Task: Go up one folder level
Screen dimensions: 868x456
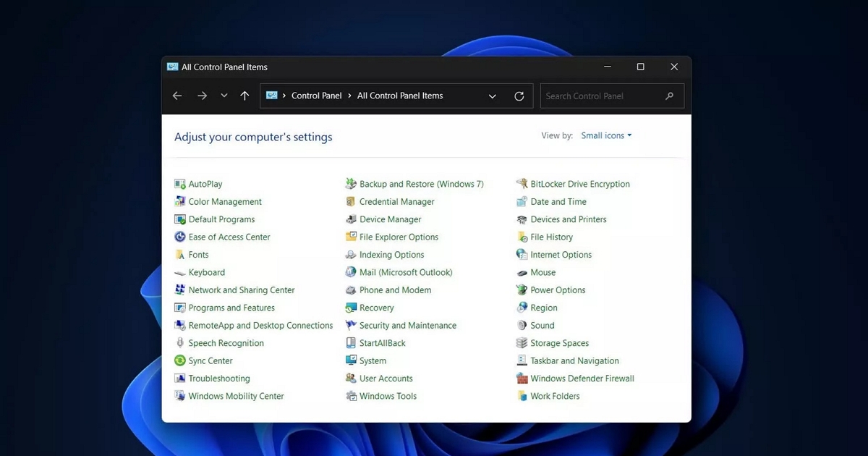Action: (244, 96)
